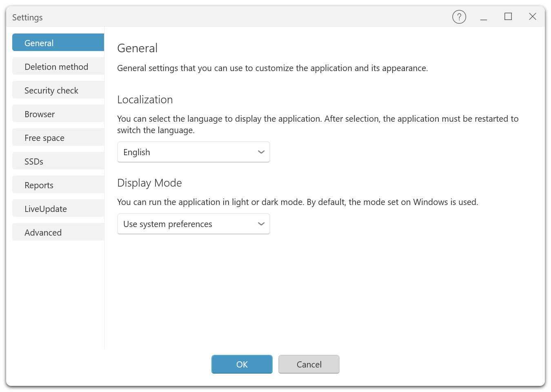Minimize the Settings window
The height and width of the screenshot is (392, 551).
coord(484,17)
